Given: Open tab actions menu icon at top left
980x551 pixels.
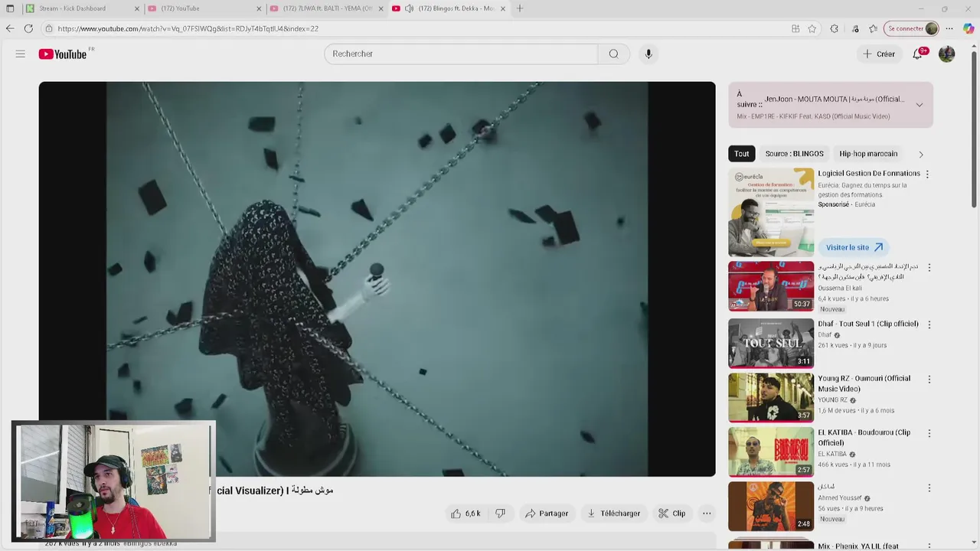Looking at the screenshot, I should (x=10, y=8).
